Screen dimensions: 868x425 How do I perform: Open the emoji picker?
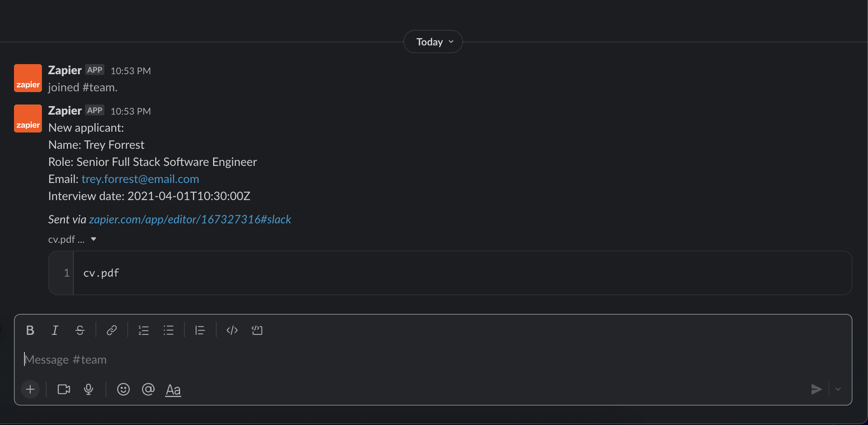point(123,389)
